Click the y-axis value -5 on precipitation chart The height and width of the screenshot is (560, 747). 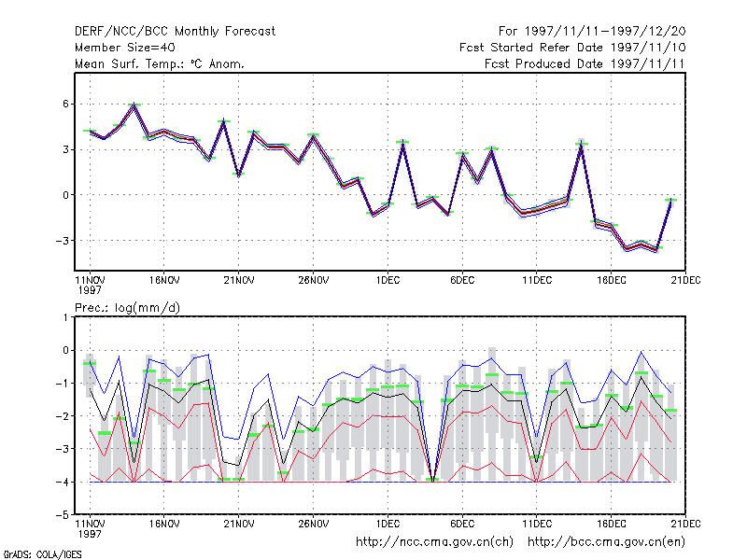pos(63,515)
